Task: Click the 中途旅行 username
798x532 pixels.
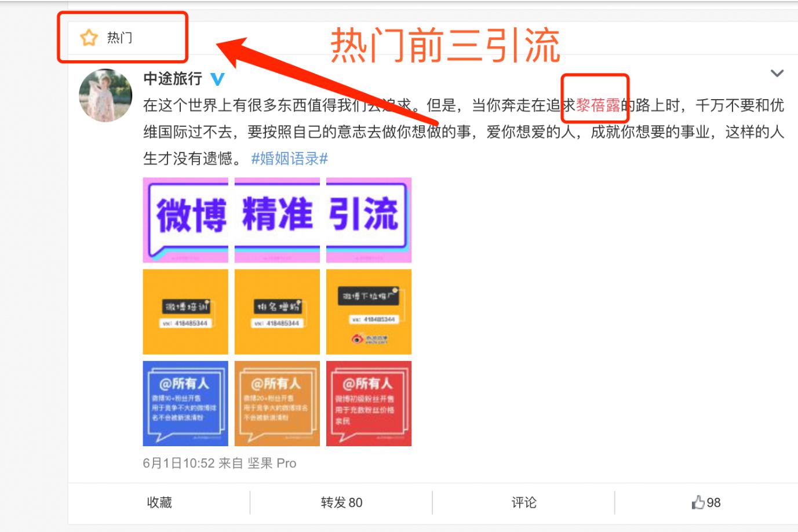Action: point(173,78)
